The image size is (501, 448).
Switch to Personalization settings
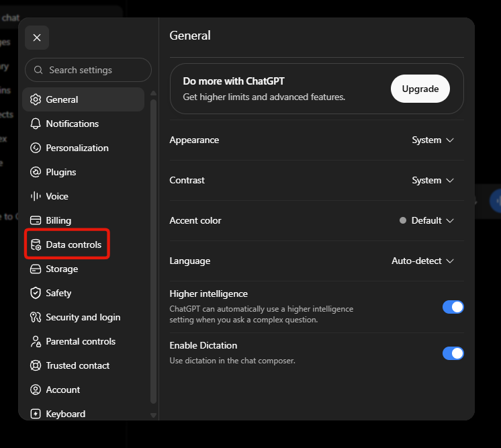point(83,148)
